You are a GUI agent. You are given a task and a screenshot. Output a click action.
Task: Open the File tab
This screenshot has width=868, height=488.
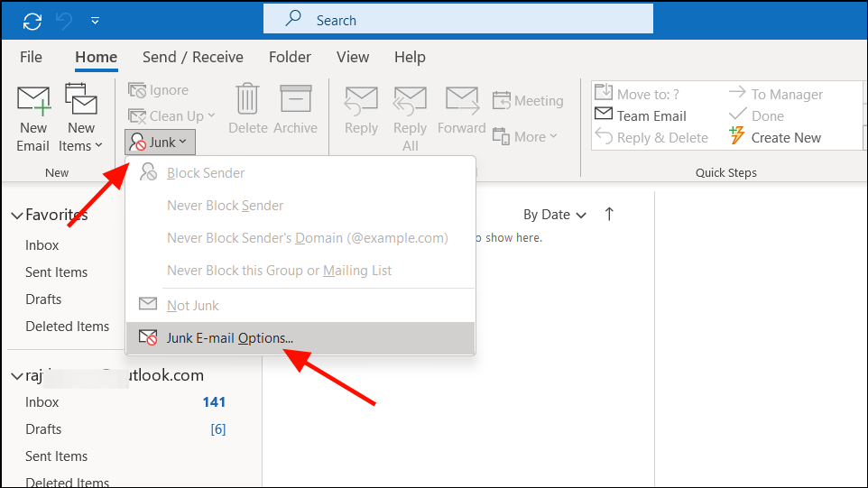pyautogui.click(x=31, y=57)
